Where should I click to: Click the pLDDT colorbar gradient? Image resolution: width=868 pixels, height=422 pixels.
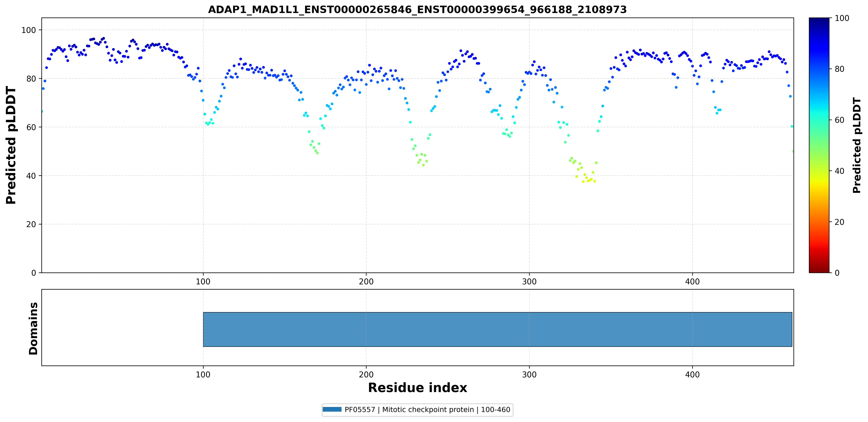819,145
